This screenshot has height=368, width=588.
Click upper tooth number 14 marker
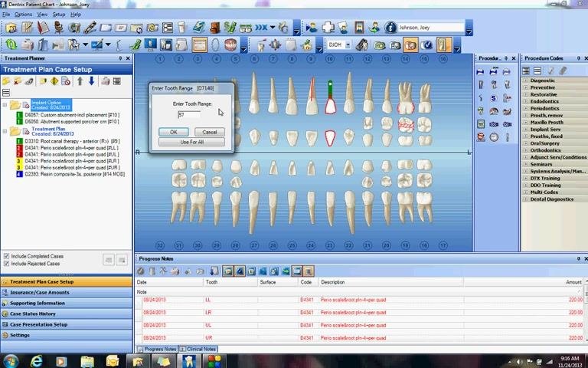pos(405,59)
